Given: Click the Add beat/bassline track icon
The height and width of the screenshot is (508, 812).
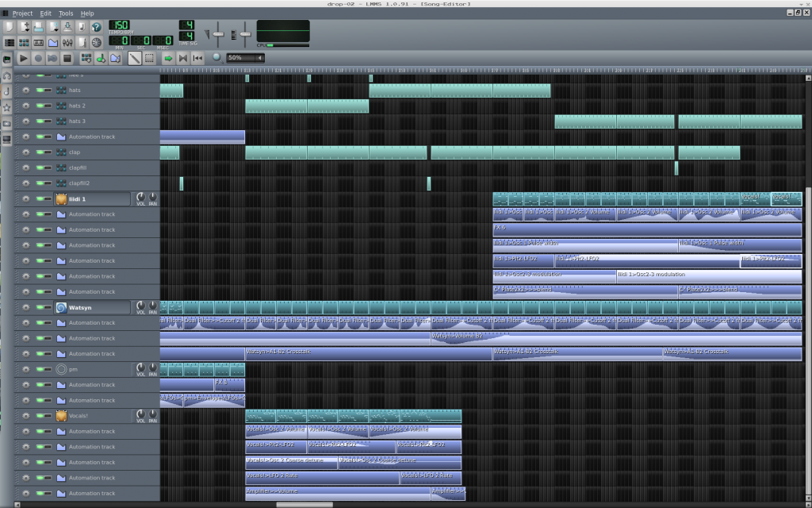Looking at the screenshot, I should (x=86, y=58).
